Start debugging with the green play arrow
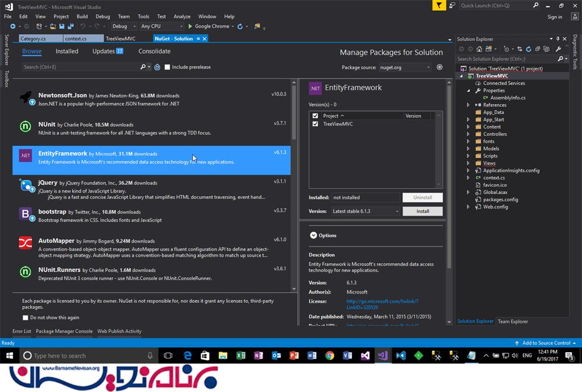Viewport: 582px width, 392px height. 190,26
